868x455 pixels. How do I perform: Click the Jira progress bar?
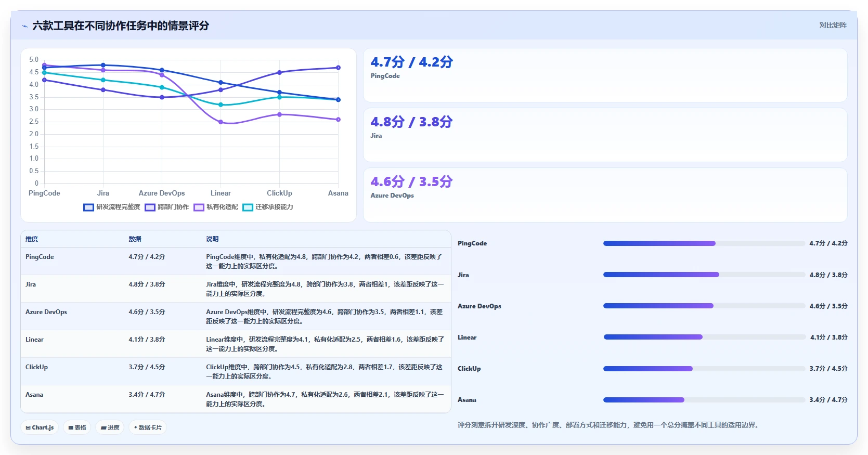pyautogui.click(x=704, y=275)
